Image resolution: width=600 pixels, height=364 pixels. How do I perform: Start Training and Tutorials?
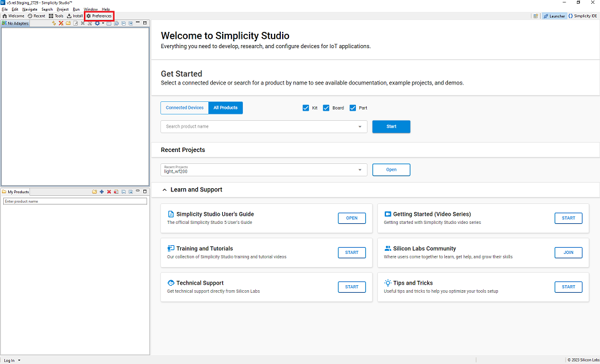click(352, 253)
